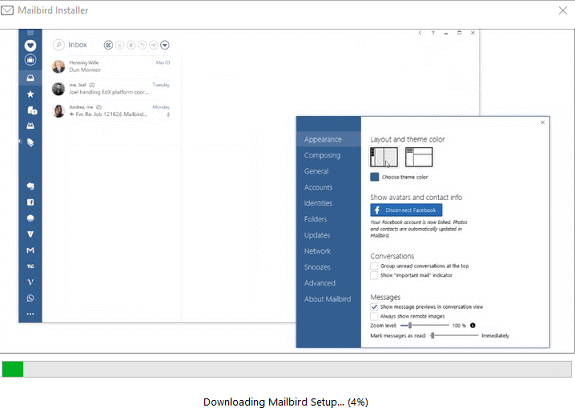This screenshot has width=575, height=412.
Task: Click the help question mark in the Mailbird window
Action: 433,33
